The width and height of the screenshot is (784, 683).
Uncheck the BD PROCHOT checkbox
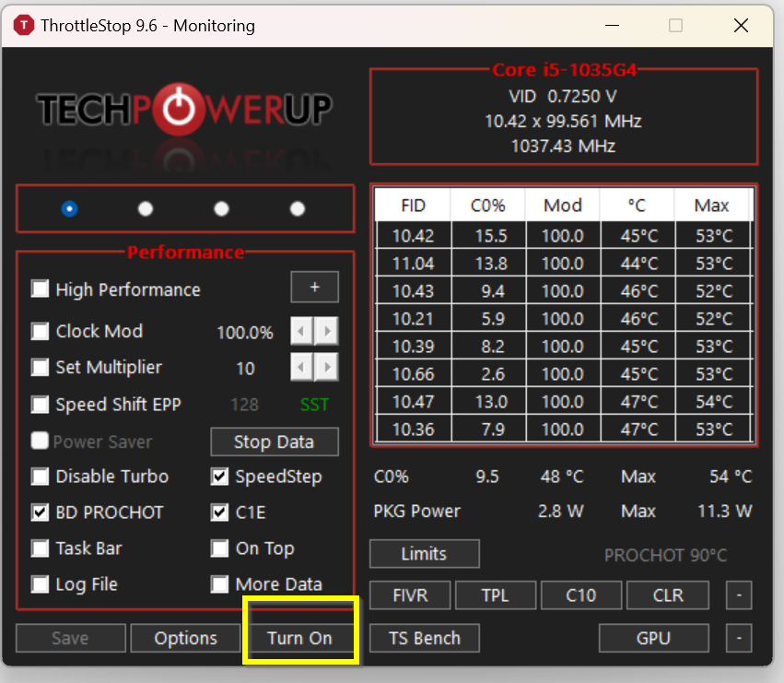tap(40, 512)
